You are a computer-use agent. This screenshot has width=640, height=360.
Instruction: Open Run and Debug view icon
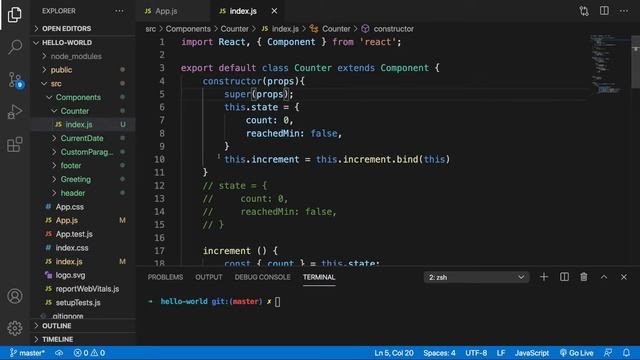(15, 112)
